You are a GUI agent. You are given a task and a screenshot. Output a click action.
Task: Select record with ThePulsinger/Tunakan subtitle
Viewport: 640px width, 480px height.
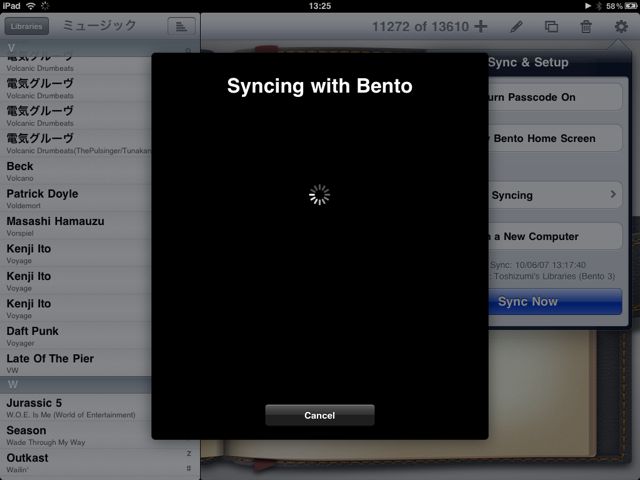click(x=76, y=143)
